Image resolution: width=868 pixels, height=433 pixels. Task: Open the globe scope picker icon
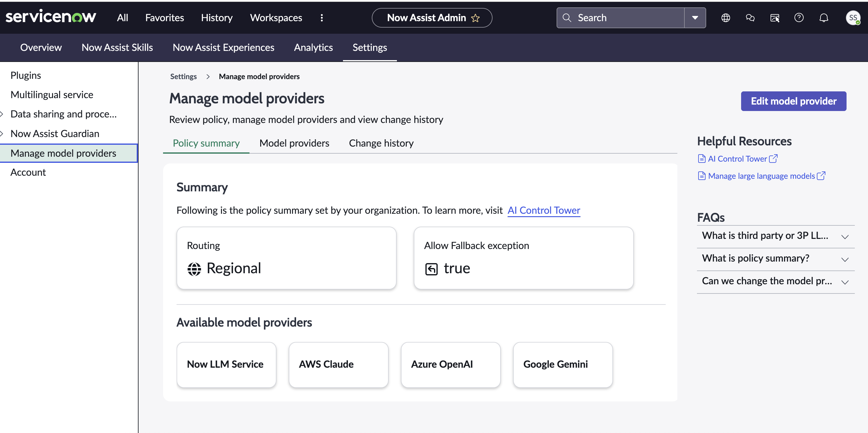click(x=725, y=17)
